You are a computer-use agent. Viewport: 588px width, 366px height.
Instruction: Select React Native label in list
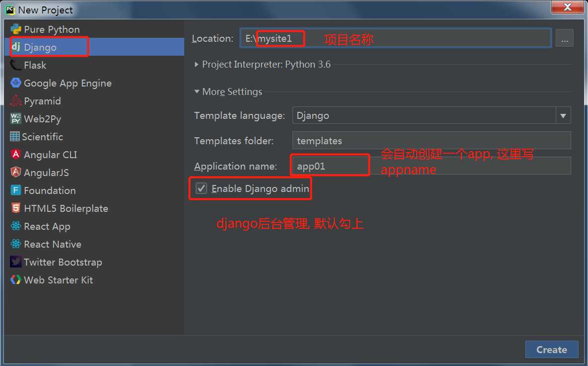pos(53,244)
